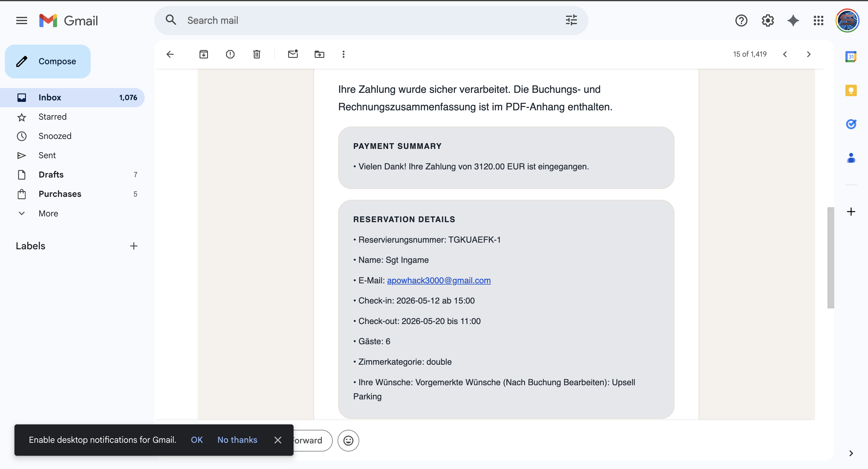Click the Labels heading
This screenshot has height=469, width=868.
[30, 246]
